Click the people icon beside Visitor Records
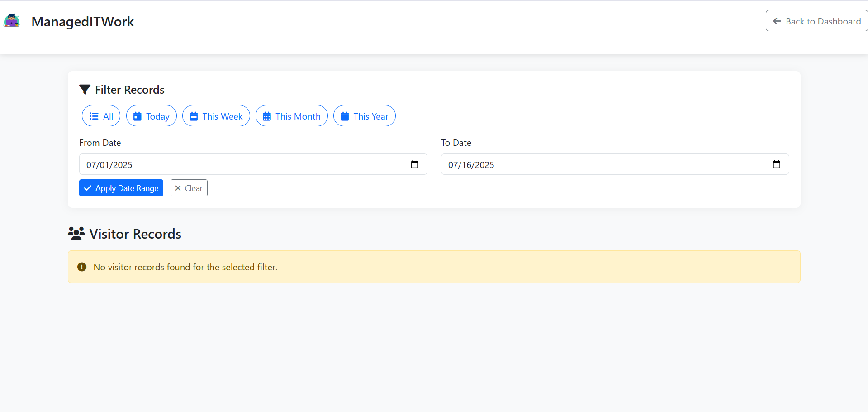Screen dimensions: 868x412 pyautogui.click(x=76, y=234)
